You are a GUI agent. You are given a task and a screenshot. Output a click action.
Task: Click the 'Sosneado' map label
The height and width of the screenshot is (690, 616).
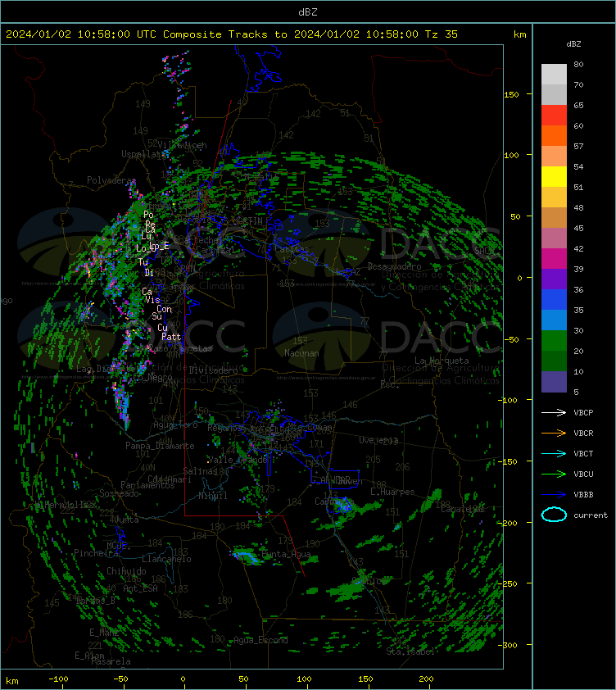pos(119,494)
